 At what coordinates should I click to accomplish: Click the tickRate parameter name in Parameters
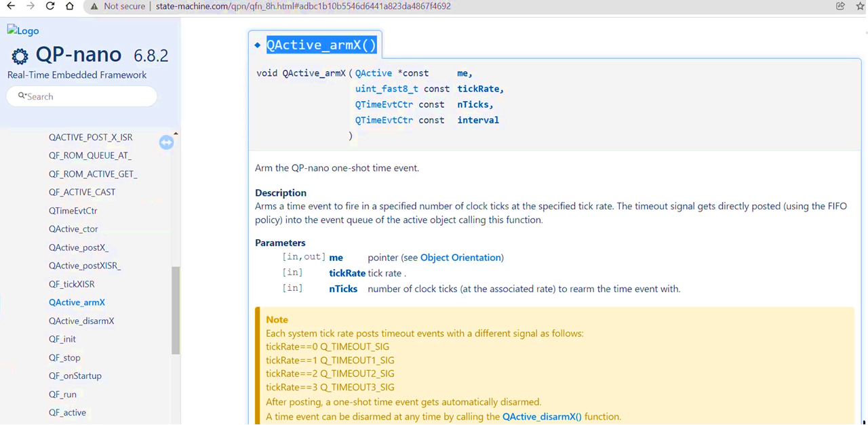coord(347,273)
